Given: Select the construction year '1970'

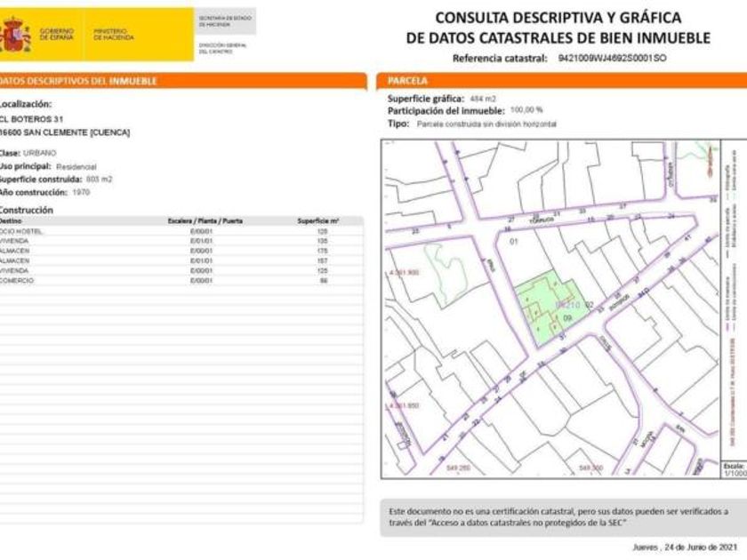Looking at the screenshot, I should point(81,192).
